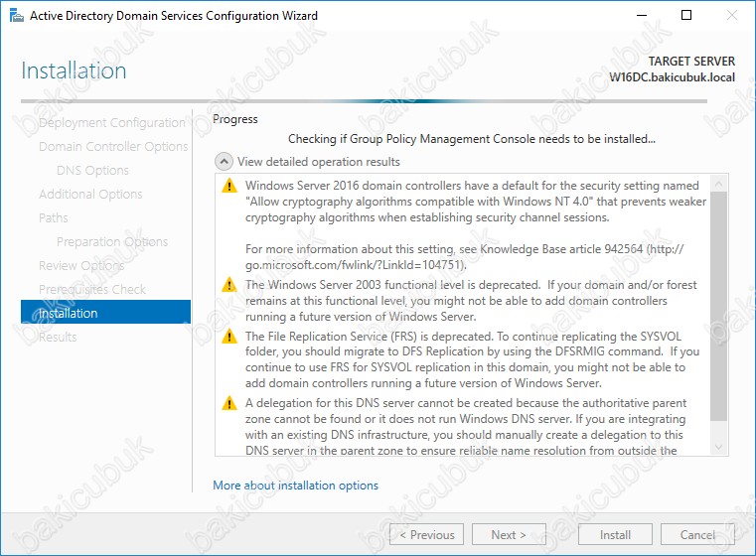The image size is (756, 556).
Task: Click the File Replication Service warning icon
Action: coord(229,338)
